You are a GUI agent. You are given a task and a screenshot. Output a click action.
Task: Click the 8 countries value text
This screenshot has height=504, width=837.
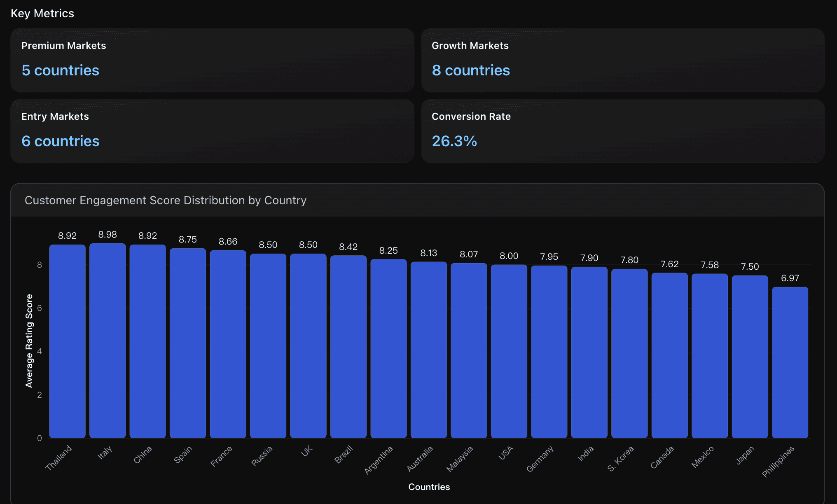tap(471, 70)
